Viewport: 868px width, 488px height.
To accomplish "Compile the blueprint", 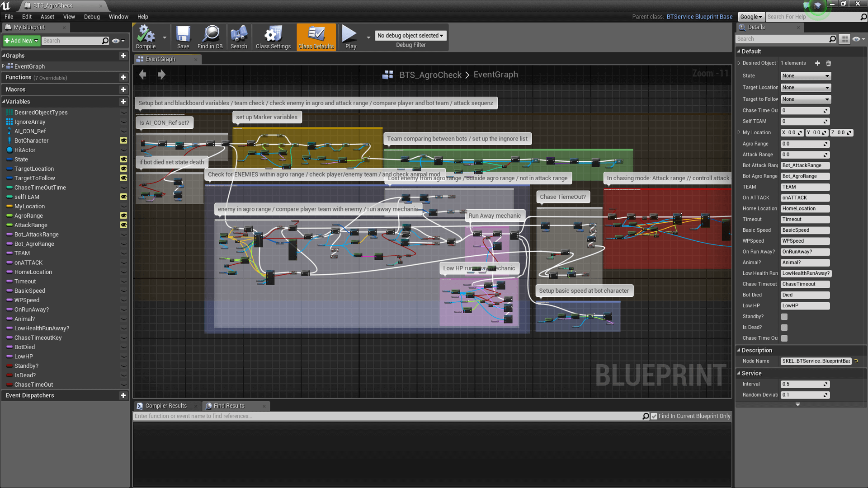I will click(146, 37).
